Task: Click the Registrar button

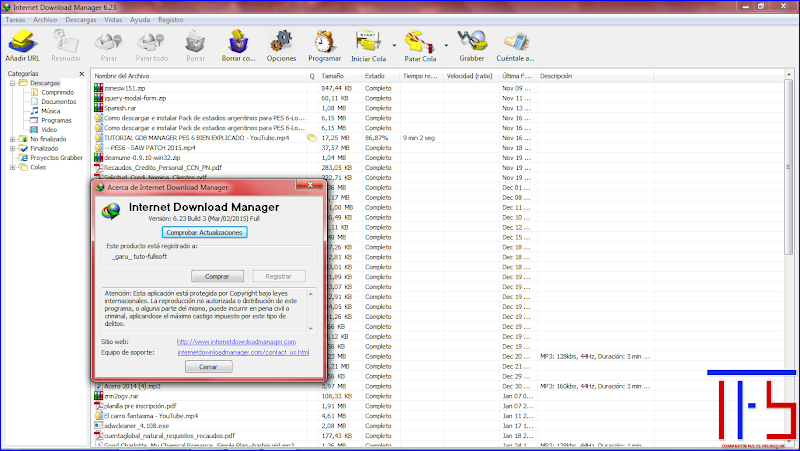Action: point(279,276)
